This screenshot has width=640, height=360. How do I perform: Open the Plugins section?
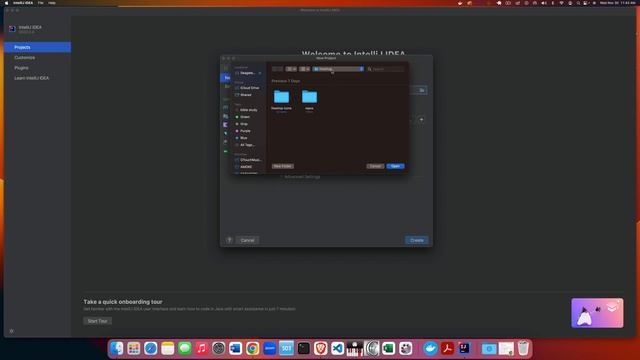21,68
